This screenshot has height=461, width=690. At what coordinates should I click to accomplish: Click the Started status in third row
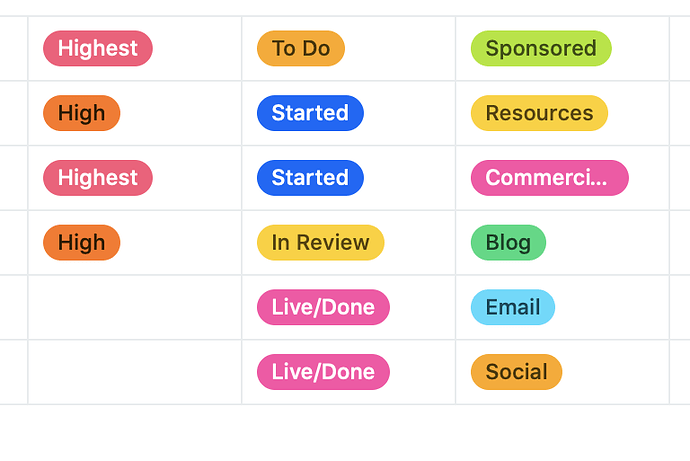point(310,178)
